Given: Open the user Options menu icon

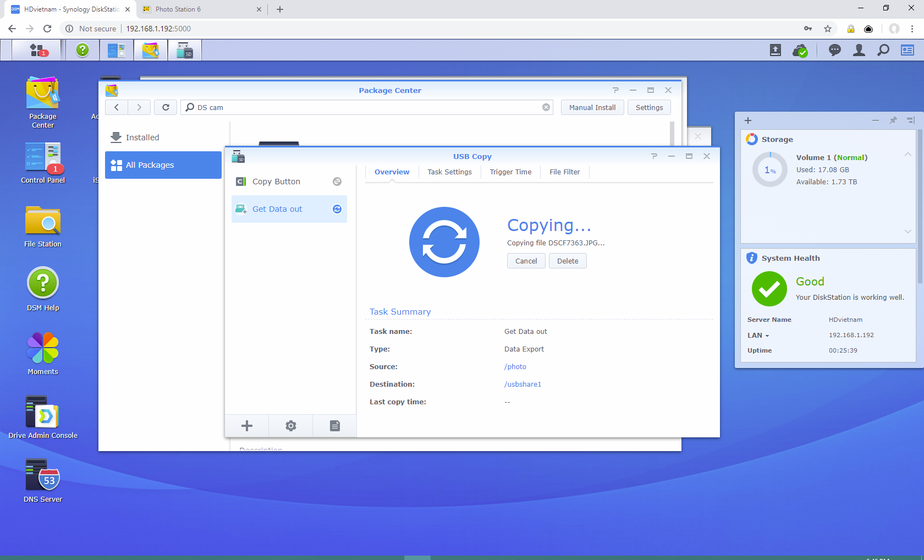Looking at the screenshot, I should click(859, 51).
